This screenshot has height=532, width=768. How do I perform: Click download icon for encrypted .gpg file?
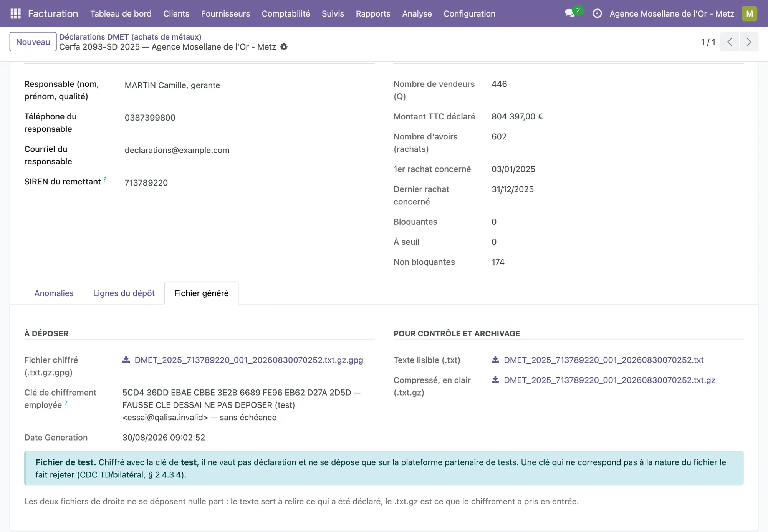pos(126,360)
